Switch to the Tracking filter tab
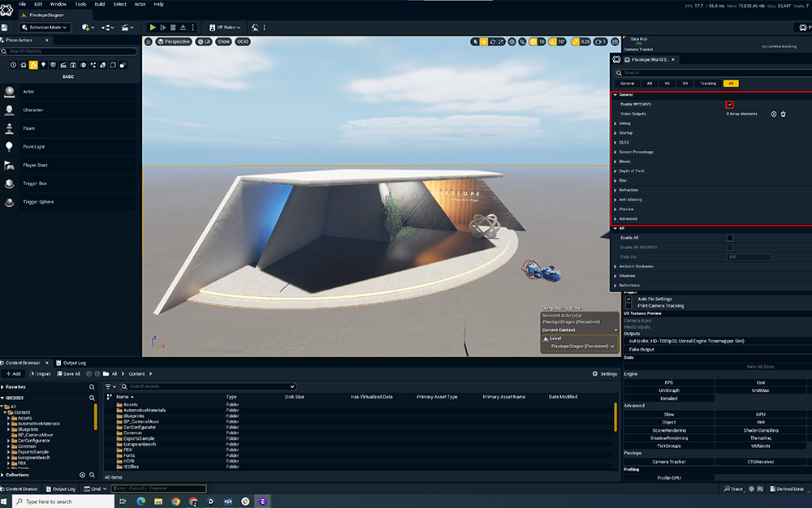Screen dimensions: 812x508 708,83
